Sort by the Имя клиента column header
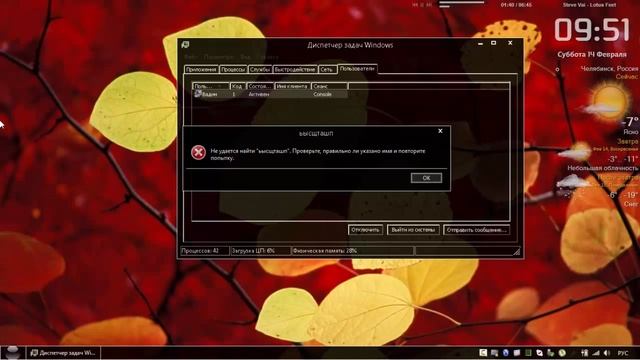 tap(292, 86)
